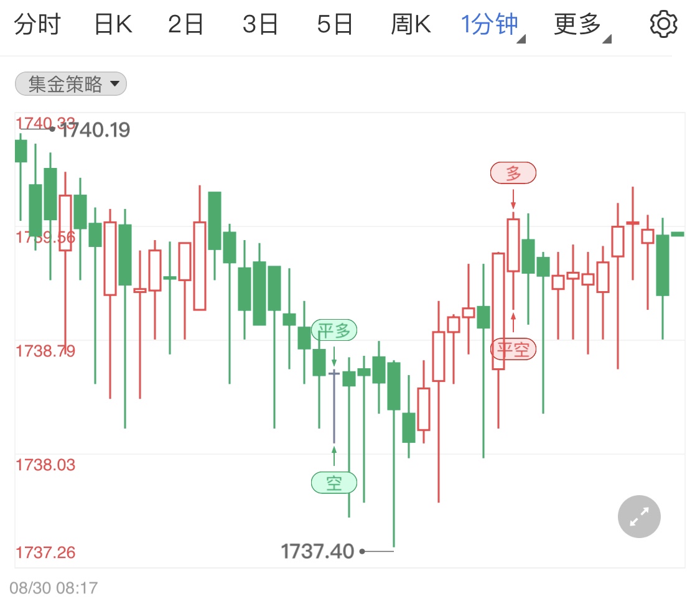Select the 5日 tab
700x604 pixels.
(x=335, y=25)
